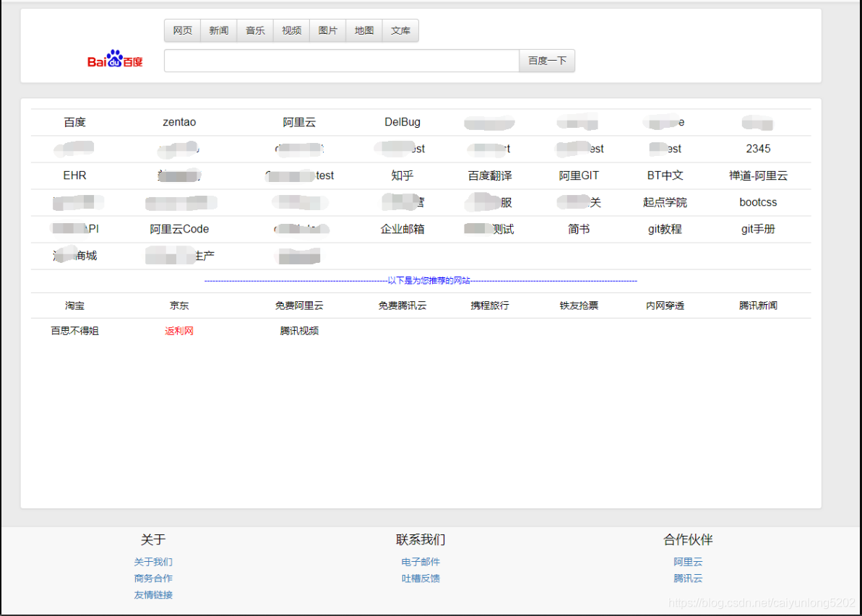862x616 pixels.
Task: Go to the 2345 link
Action: click(758, 148)
